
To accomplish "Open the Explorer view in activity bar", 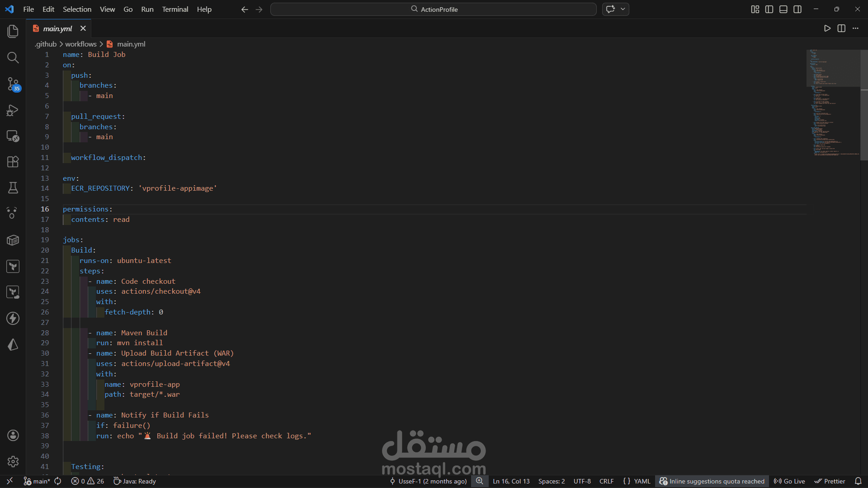I will 13,31.
